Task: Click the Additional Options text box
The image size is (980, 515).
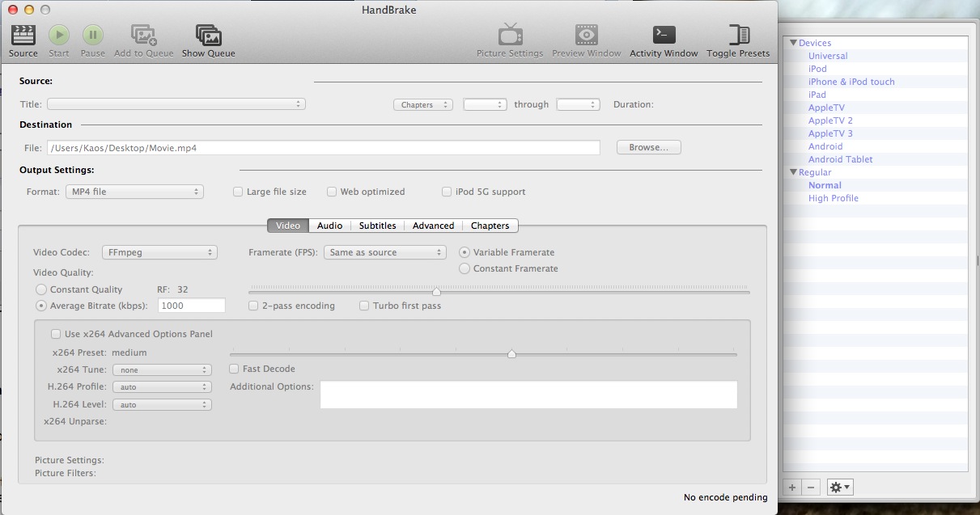Action: pyautogui.click(x=529, y=395)
